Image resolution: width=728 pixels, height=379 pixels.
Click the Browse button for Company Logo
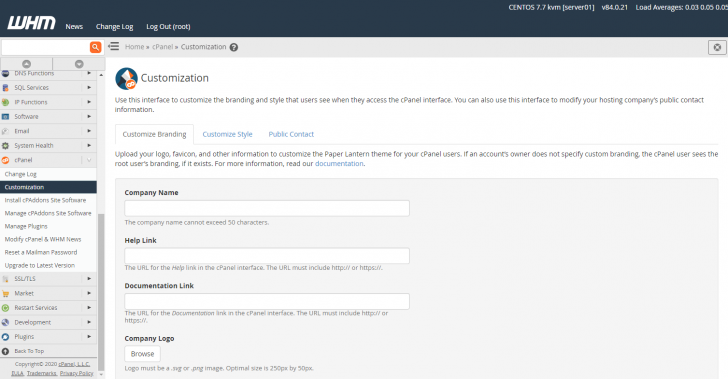click(x=143, y=354)
